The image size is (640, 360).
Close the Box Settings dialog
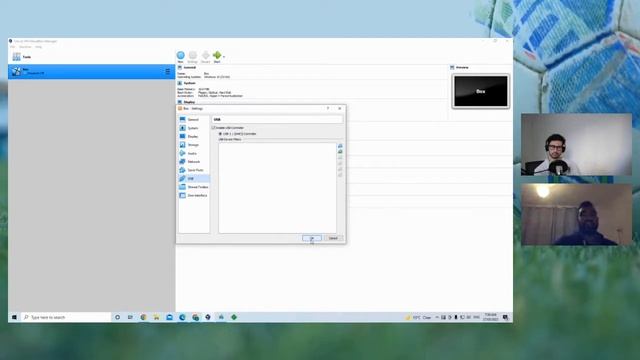340,109
